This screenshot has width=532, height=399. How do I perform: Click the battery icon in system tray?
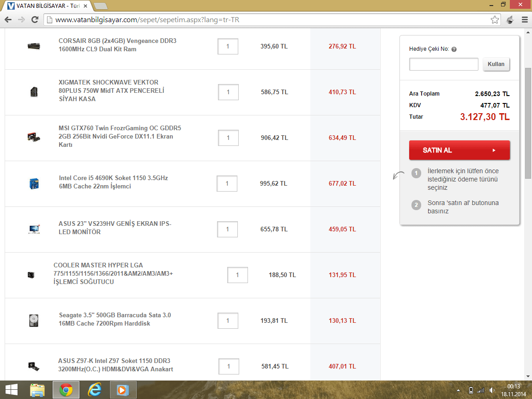pos(471,391)
